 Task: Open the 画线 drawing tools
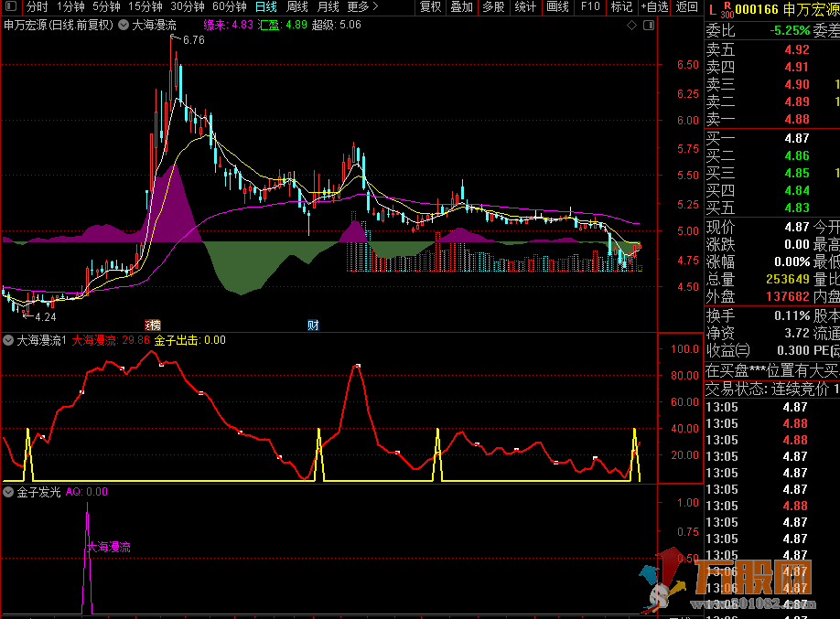557,7
